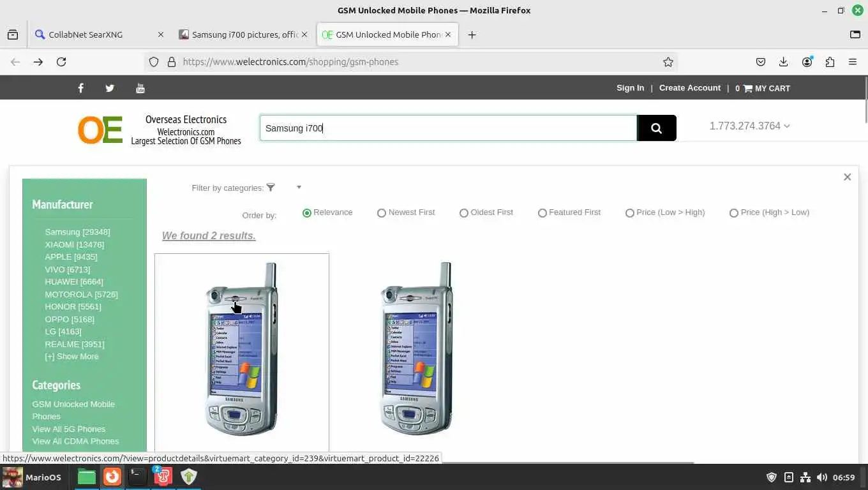
Task: Expand phone number 1.773.274.3764 dropdown
Action: [x=749, y=126]
